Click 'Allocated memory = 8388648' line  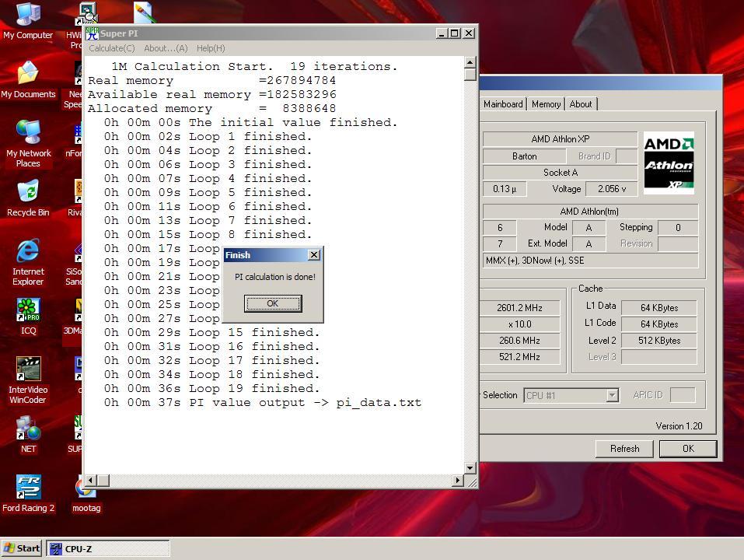(x=211, y=109)
